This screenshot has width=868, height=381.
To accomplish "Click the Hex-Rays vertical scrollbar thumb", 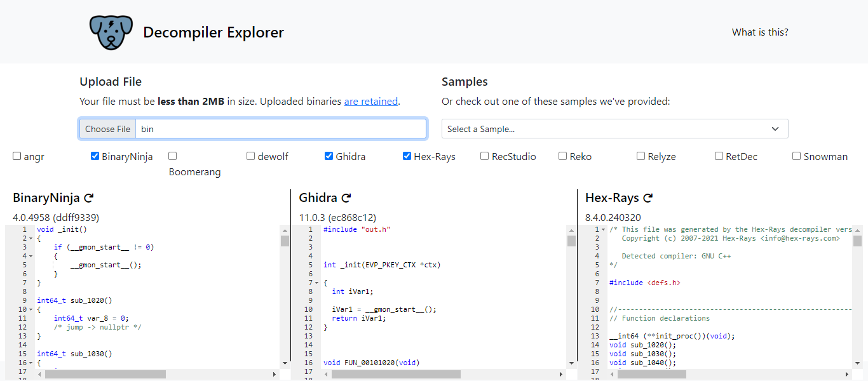I will tap(858, 241).
